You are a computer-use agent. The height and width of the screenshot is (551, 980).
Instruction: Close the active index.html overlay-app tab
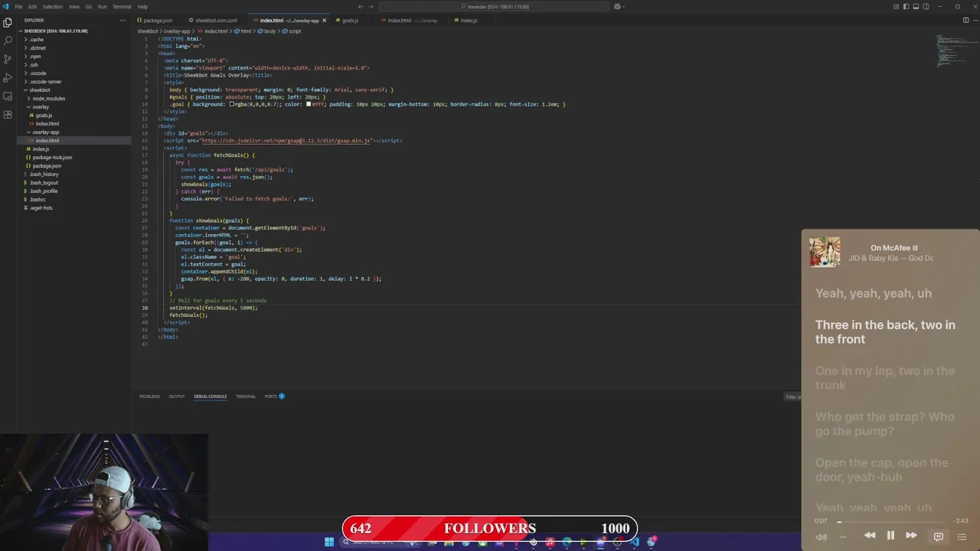click(x=325, y=20)
